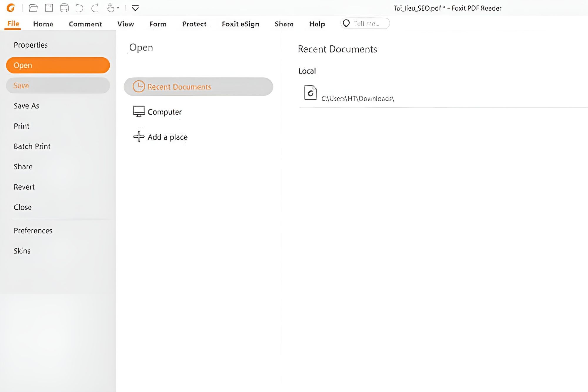The image size is (588, 392).
Task: Open the Protect tab
Action: pyautogui.click(x=194, y=24)
